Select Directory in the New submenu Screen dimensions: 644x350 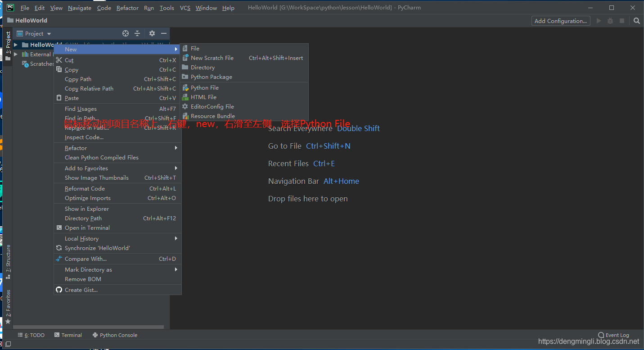[x=244, y=67]
